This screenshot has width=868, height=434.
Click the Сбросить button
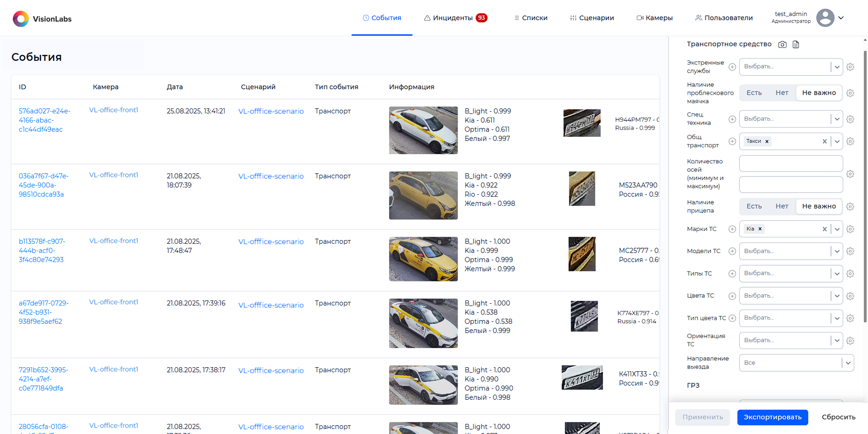pos(838,417)
